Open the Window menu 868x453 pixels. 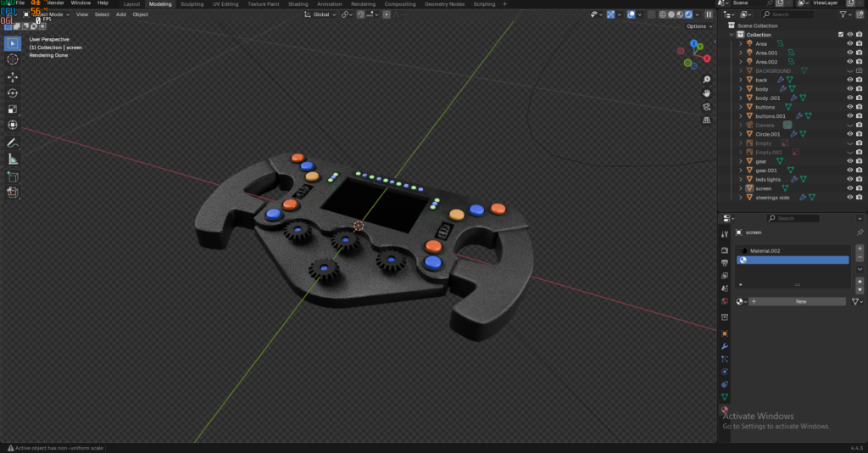click(81, 3)
